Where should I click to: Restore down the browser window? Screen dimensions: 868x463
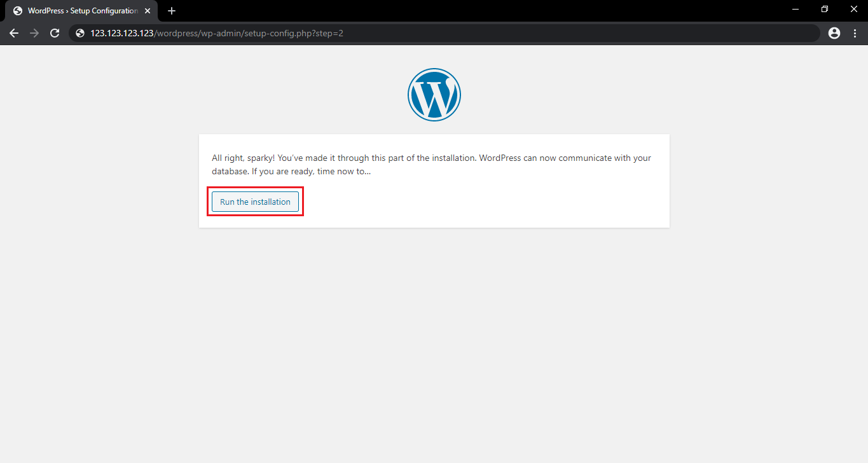coord(825,10)
